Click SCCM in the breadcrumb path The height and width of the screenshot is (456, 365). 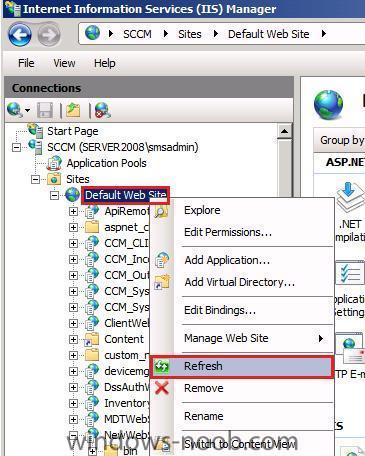(137, 34)
